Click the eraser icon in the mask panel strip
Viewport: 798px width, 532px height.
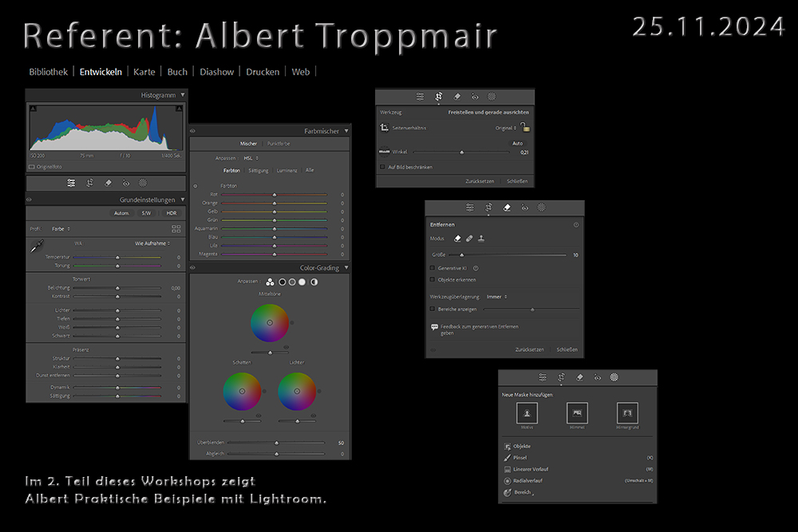click(x=579, y=377)
